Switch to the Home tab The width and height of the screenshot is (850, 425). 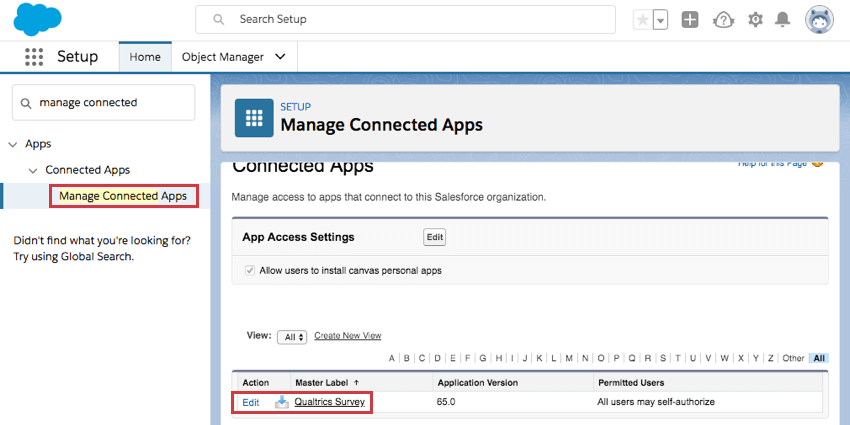145,57
